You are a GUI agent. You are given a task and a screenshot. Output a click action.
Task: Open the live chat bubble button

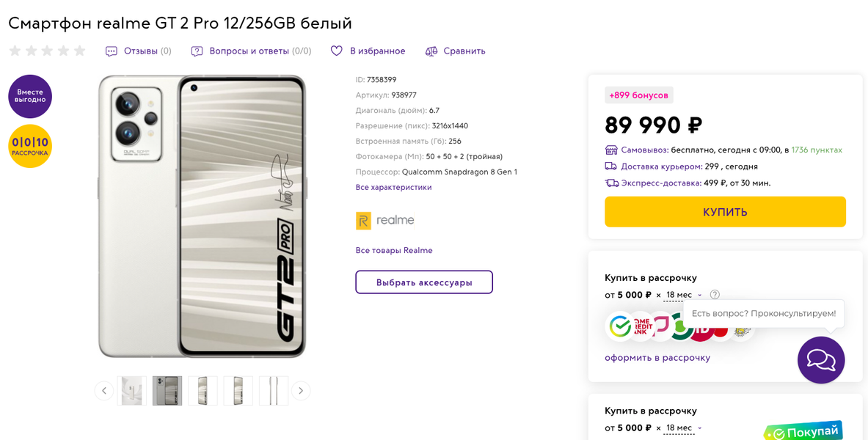(821, 360)
